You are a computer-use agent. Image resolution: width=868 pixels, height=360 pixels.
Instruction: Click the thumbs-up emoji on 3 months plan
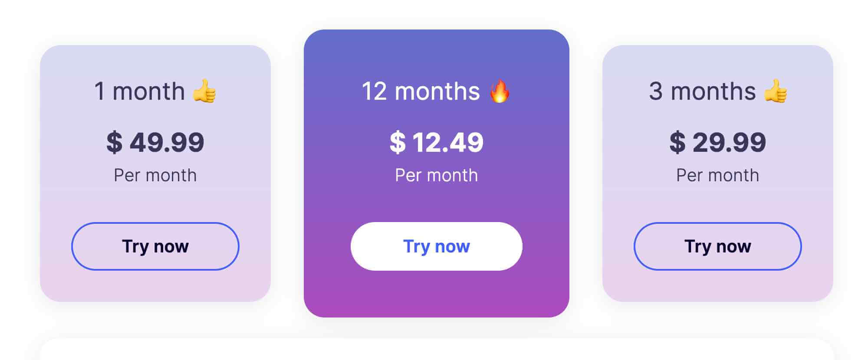pyautogui.click(x=776, y=91)
